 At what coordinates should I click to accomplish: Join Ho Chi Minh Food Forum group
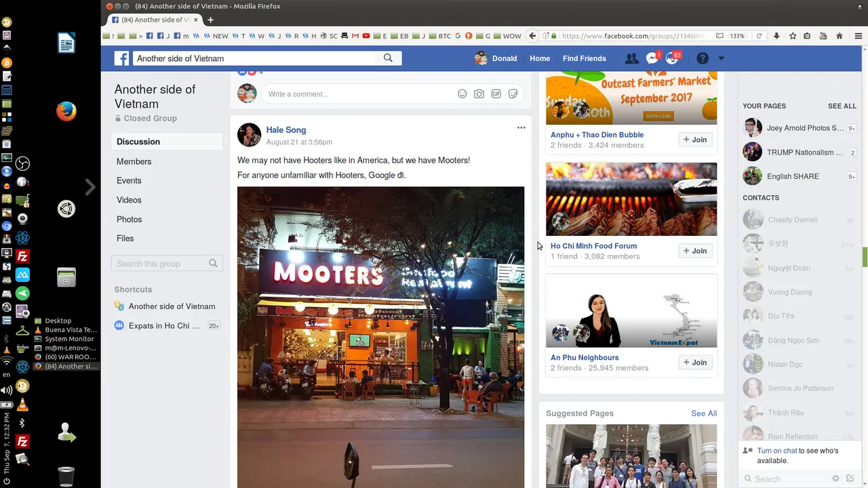[695, 251]
